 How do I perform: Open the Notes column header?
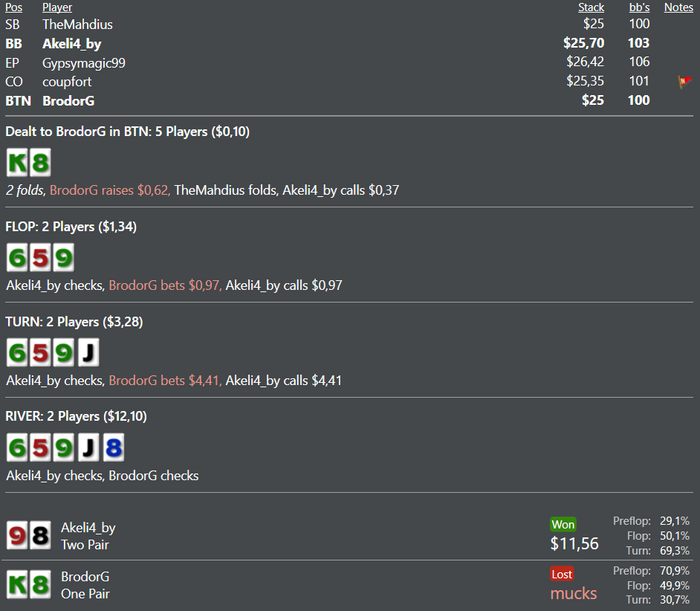point(679,7)
